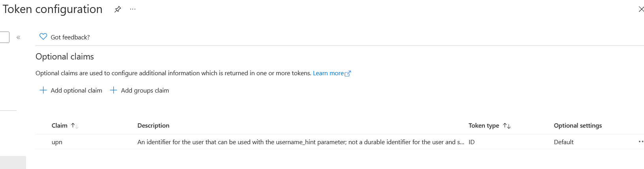Image resolution: width=644 pixels, height=169 pixels.
Task: Click the Token type column header
Action: point(484,126)
